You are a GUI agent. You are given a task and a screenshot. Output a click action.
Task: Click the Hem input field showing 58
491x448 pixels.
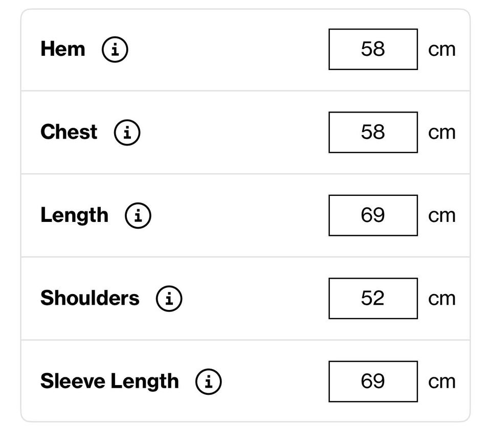(373, 50)
